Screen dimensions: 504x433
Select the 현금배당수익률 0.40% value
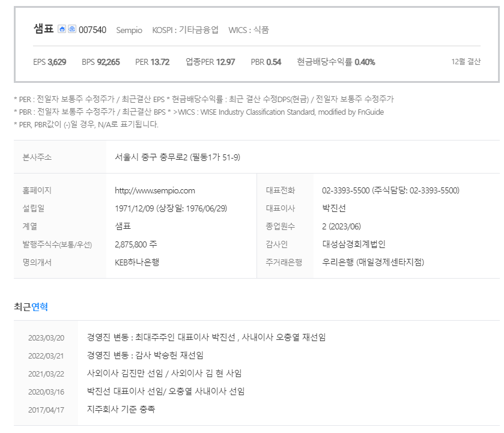(x=336, y=62)
